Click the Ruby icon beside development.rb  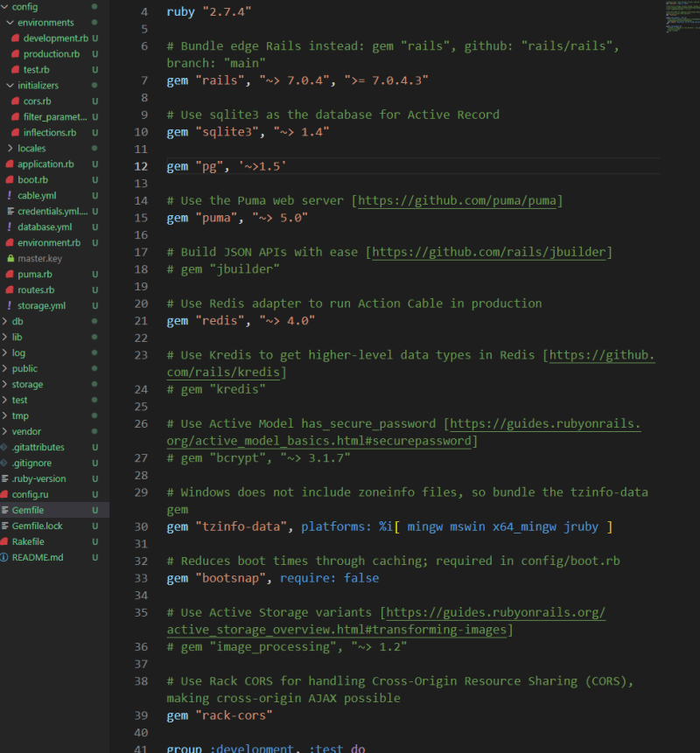coord(16,38)
